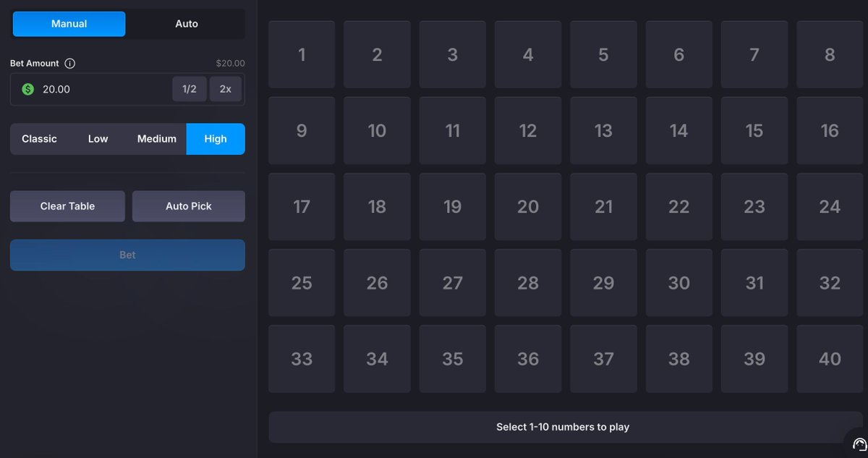
Task: Click the green dollar currency icon
Action: [x=27, y=89]
